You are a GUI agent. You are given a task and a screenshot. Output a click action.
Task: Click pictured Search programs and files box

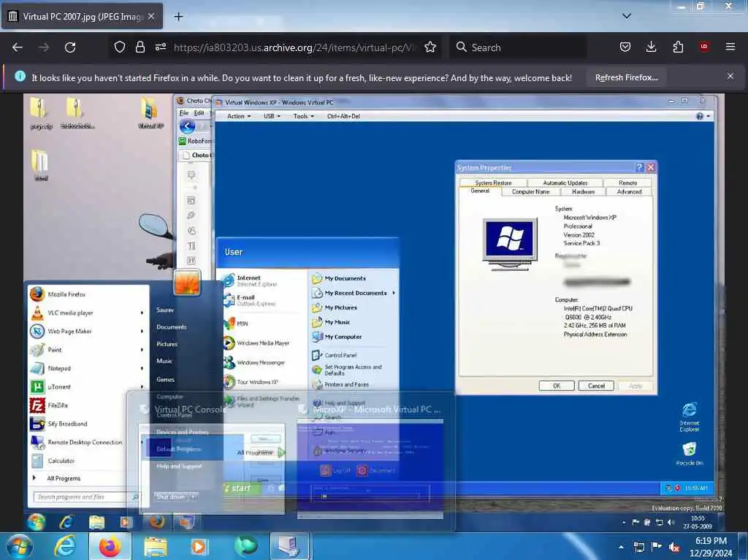point(86,496)
